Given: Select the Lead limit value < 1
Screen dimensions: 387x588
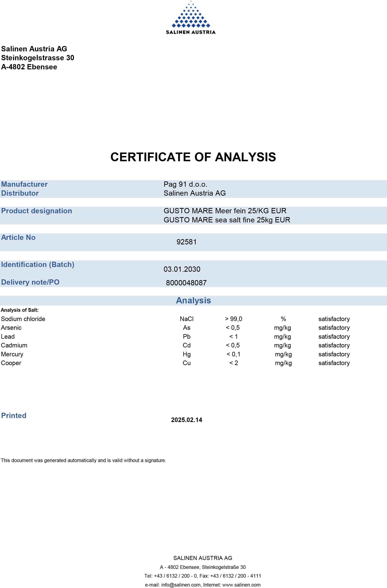Looking at the screenshot, I should [x=233, y=336].
